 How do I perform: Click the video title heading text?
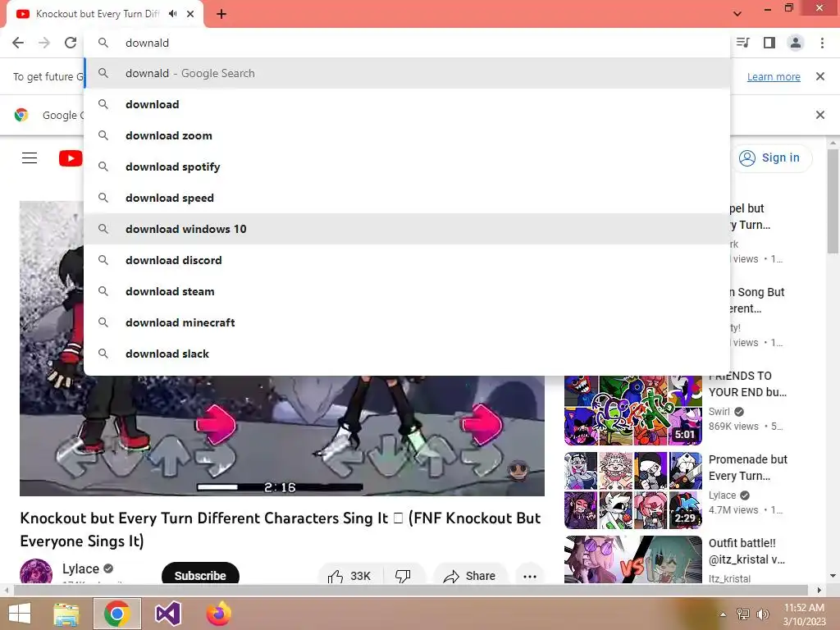point(281,529)
